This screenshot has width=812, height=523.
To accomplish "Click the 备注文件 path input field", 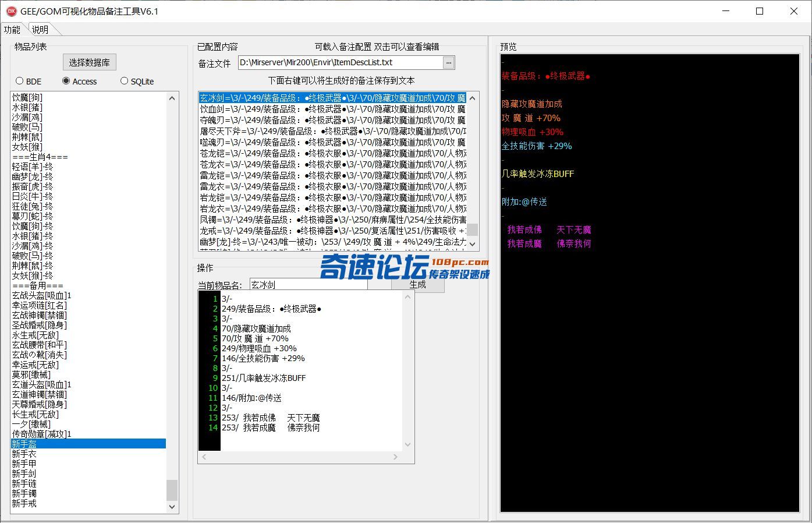I will (x=341, y=62).
